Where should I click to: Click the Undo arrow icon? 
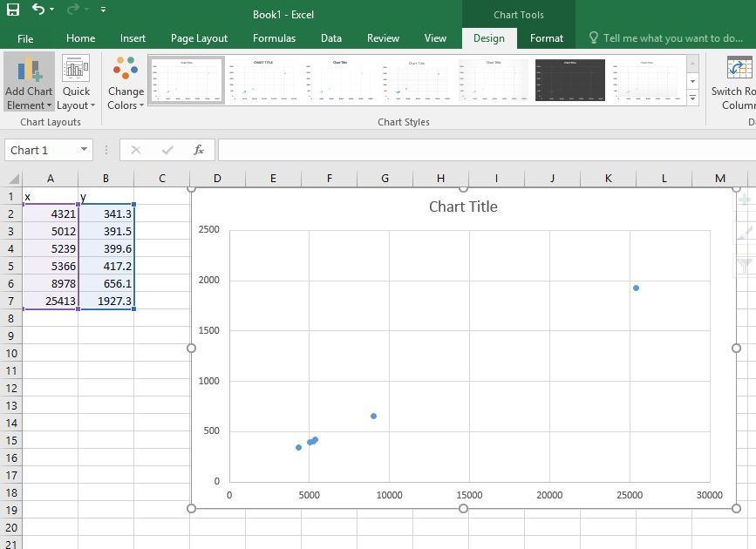[38, 10]
